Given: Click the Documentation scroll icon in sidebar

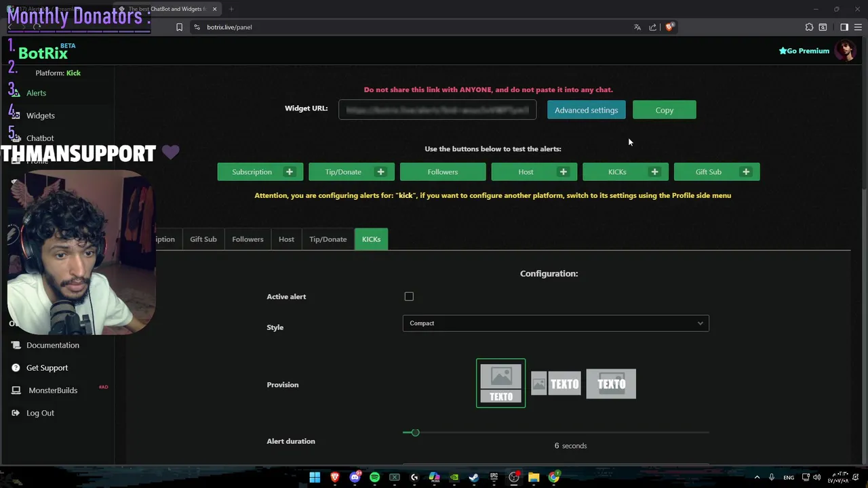Looking at the screenshot, I should pyautogui.click(x=16, y=345).
